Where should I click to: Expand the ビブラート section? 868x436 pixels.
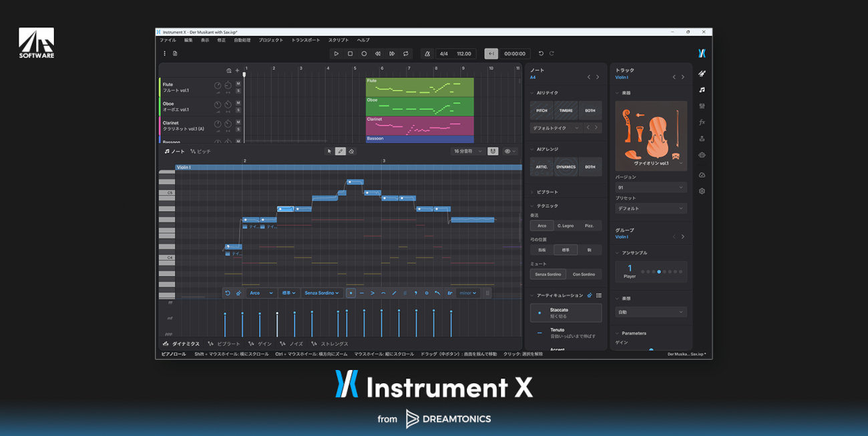tap(548, 192)
